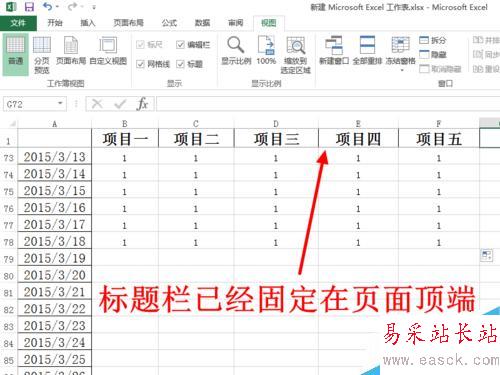
Task: Switch to the 开始 ribbon tab
Action: click(x=55, y=23)
